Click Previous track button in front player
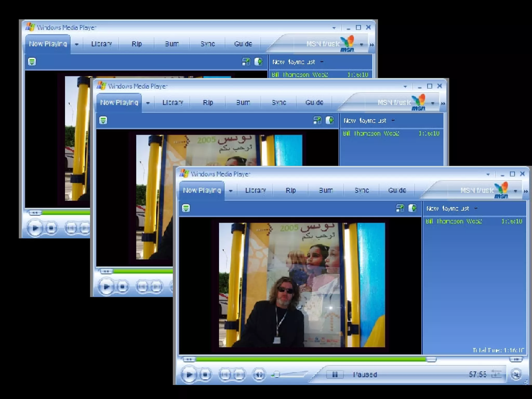The width and height of the screenshot is (532, 399). (x=225, y=374)
